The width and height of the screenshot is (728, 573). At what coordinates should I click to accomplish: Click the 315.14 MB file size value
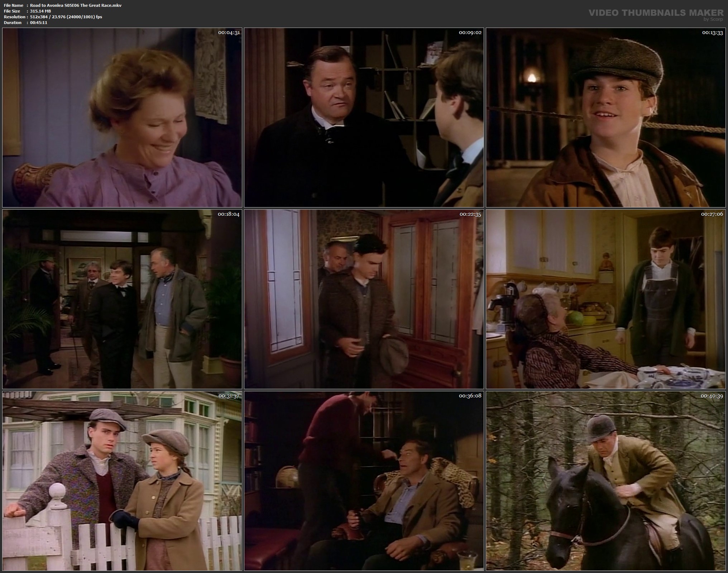tap(40, 11)
